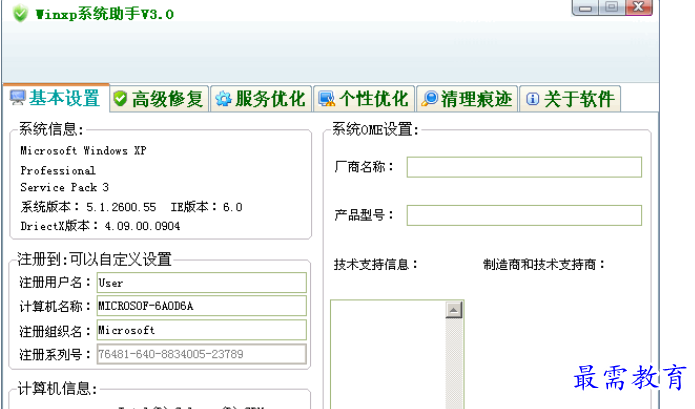Click the info icon on 关于软件 tab
The width and height of the screenshot is (695, 409).
(533, 98)
